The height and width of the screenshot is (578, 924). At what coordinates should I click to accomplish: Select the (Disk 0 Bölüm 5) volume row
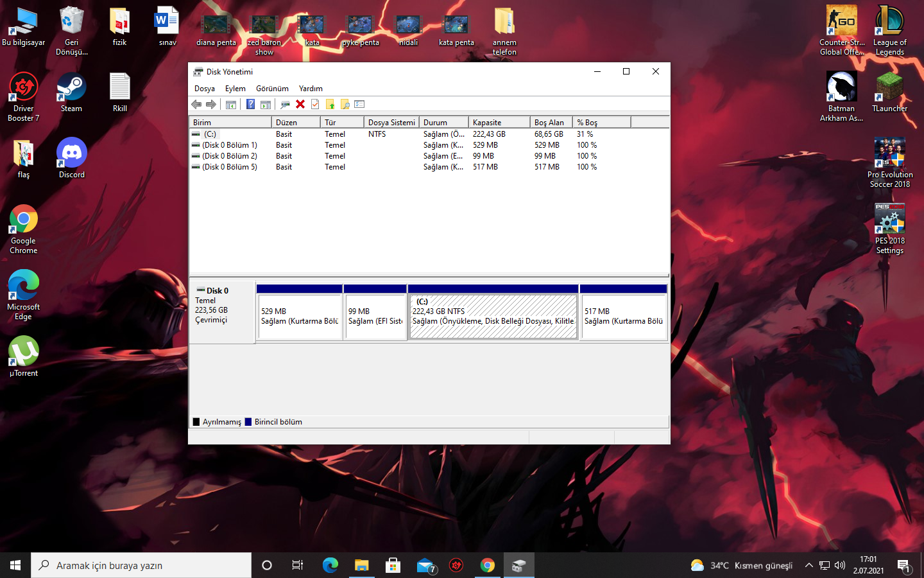click(429, 167)
